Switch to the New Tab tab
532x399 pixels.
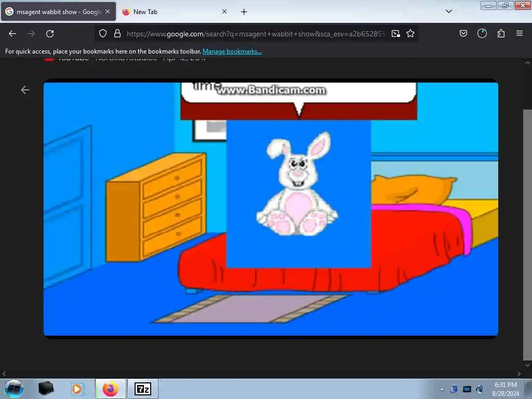(175, 11)
